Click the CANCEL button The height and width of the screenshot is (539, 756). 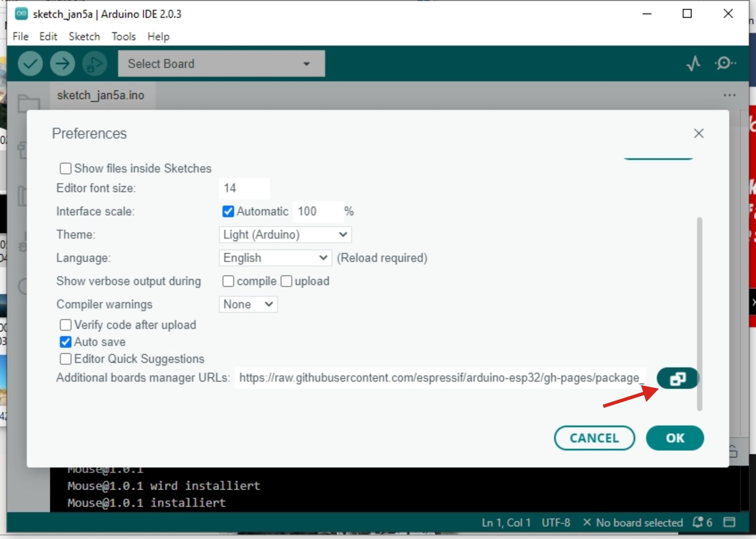coord(594,438)
